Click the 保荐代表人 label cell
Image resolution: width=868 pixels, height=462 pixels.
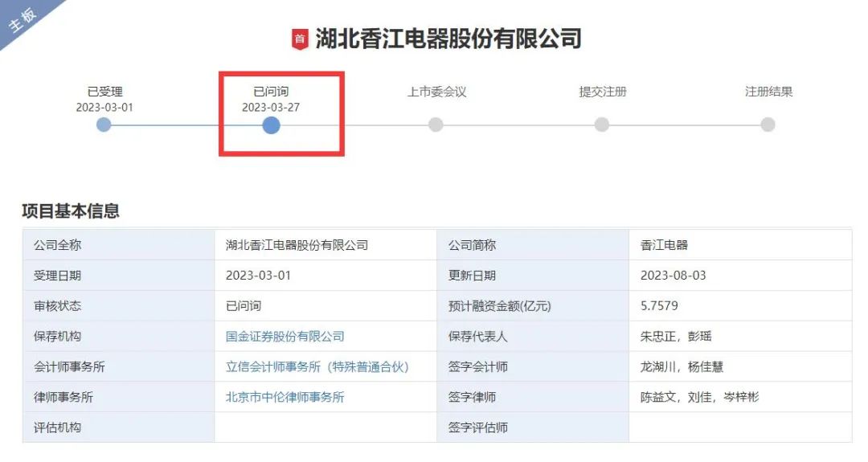point(533,336)
